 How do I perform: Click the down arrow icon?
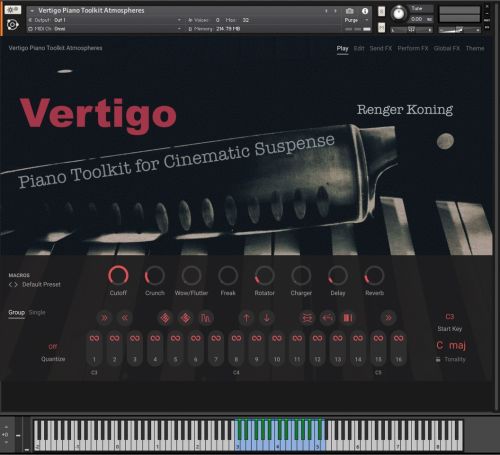[267, 318]
